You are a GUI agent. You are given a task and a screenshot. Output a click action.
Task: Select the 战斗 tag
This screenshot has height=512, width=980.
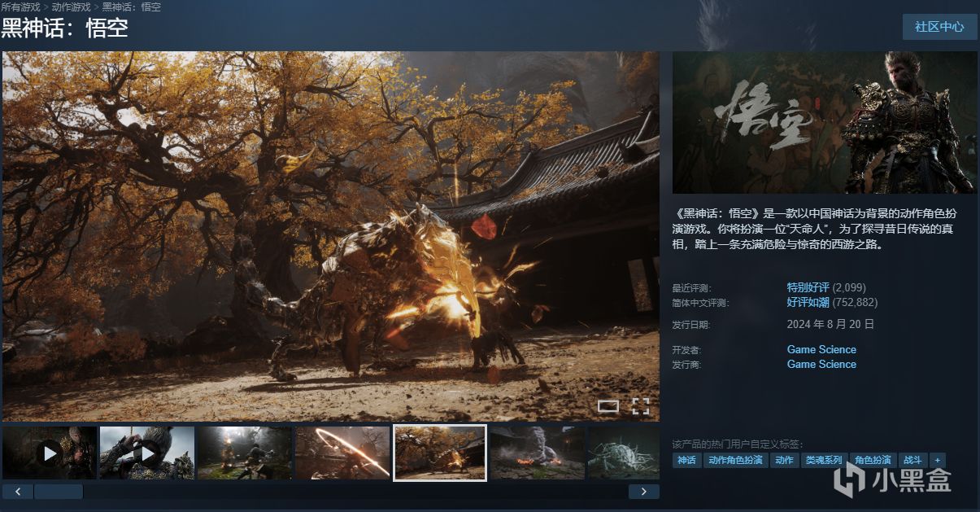912,460
